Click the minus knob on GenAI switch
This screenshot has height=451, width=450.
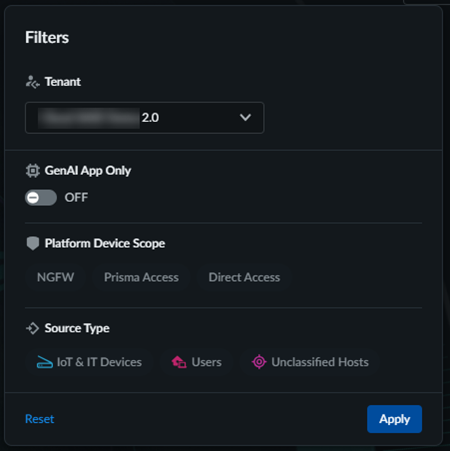(33, 198)
